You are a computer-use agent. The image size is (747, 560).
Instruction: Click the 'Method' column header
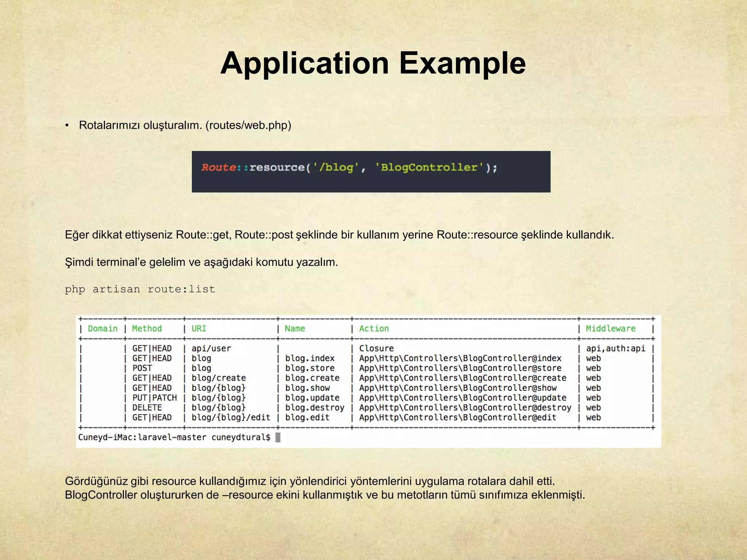[x=147, y=328]
